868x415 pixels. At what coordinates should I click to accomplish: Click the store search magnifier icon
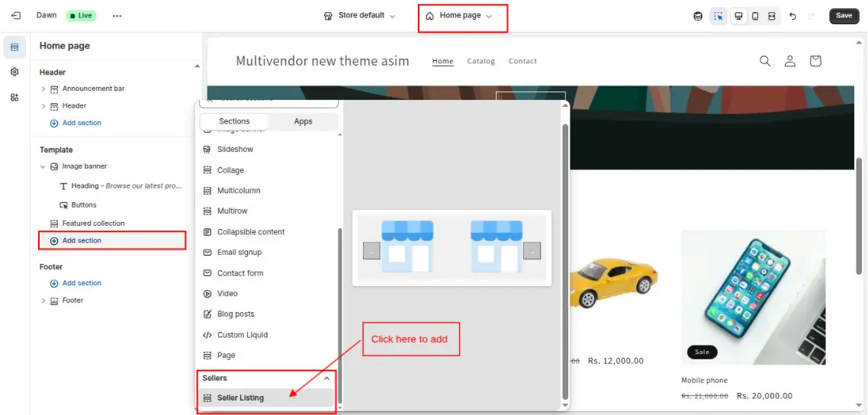pyautogui.click(x=765, y=61)
